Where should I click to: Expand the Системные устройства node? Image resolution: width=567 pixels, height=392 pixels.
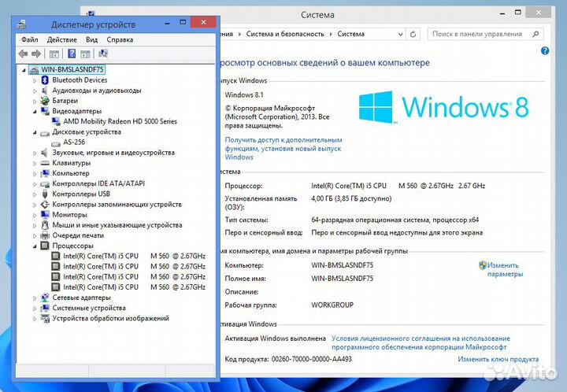coord(35,309)
